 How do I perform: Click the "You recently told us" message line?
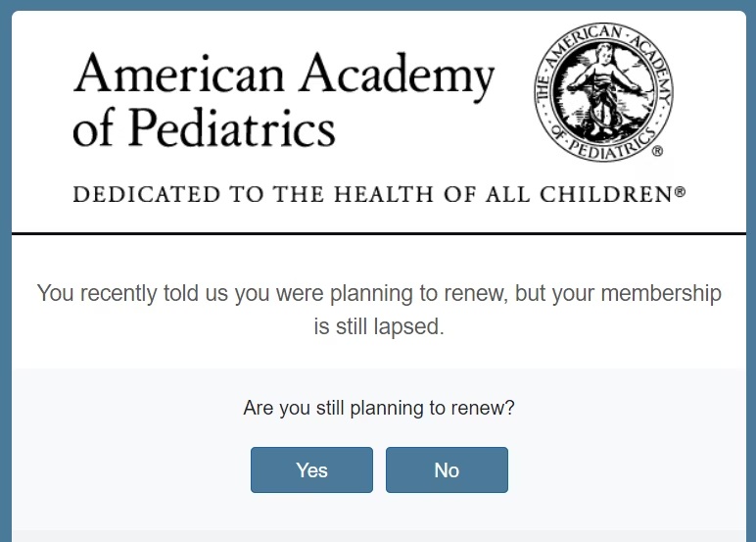click(379, 293)
